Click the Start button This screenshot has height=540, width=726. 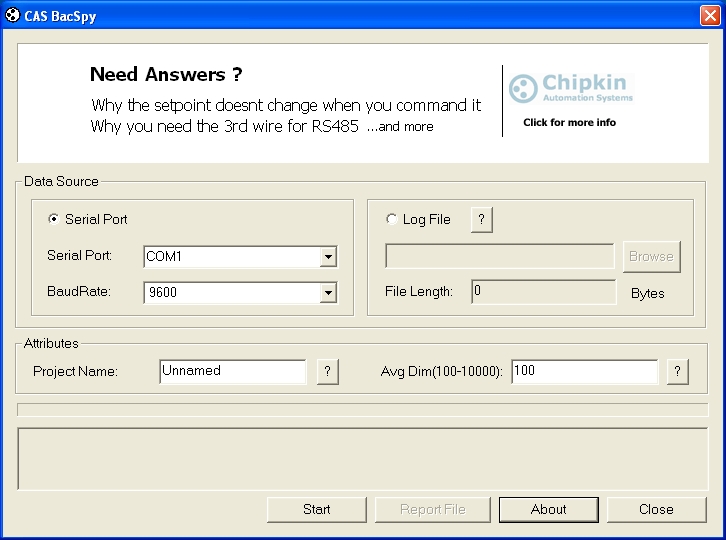click(317, 510)
